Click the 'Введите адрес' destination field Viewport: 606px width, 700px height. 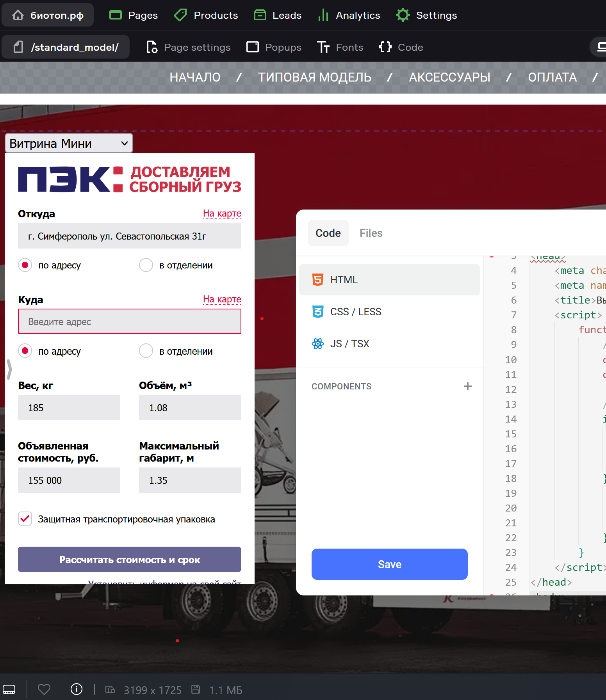130,322
